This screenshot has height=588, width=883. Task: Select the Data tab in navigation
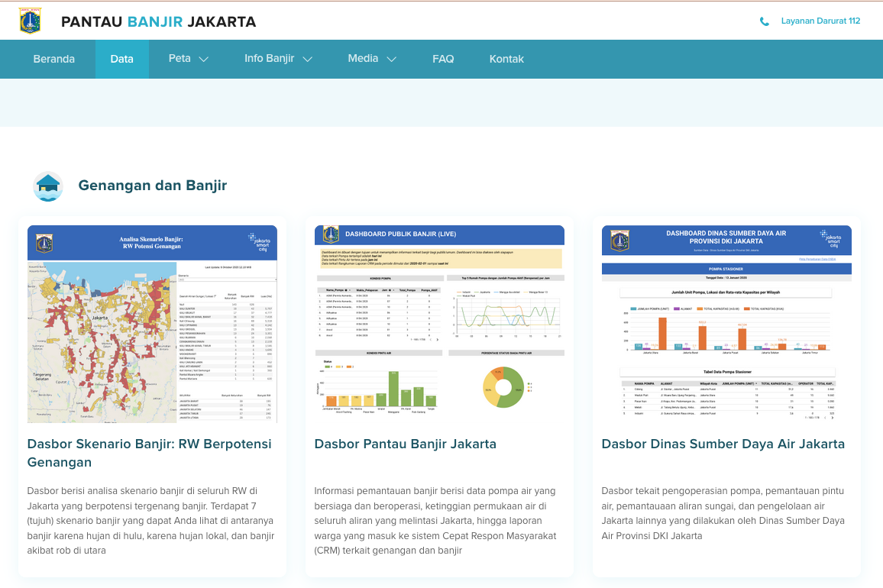[x=121, y=59]
